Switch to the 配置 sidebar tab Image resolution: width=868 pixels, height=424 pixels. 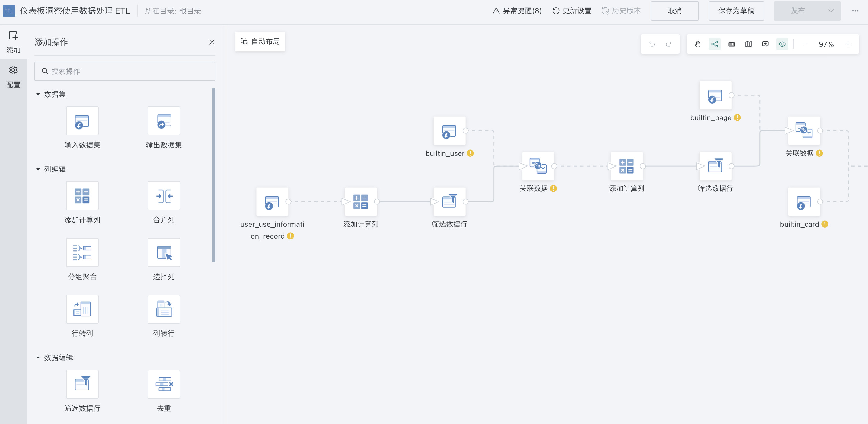[13, 76]
